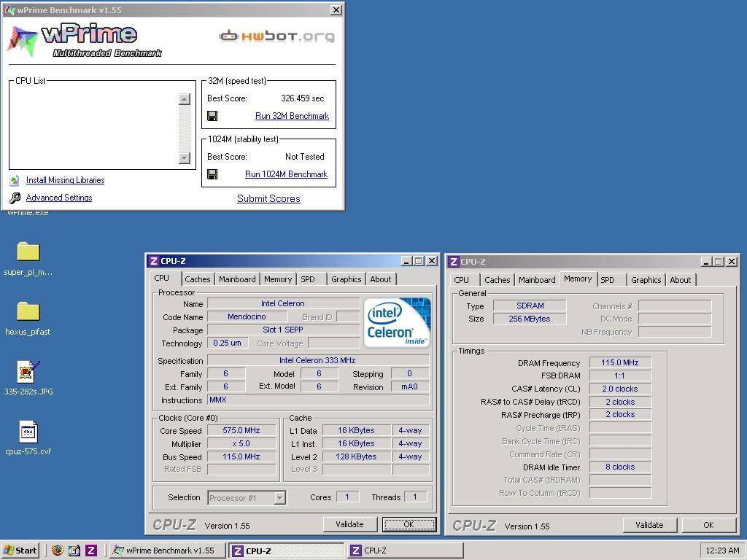
Task: Click the taskbar clock showing 12:23 AM
Action: click(x=722, y=551)
